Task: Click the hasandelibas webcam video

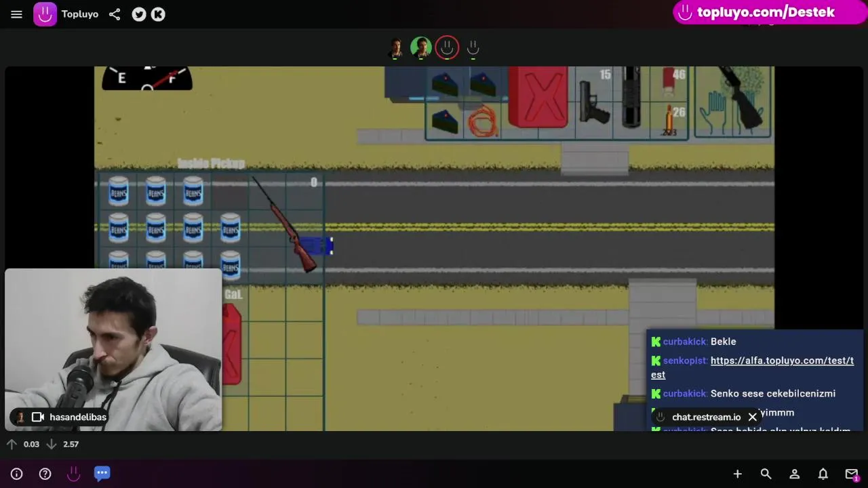Action: pos(113,349)
